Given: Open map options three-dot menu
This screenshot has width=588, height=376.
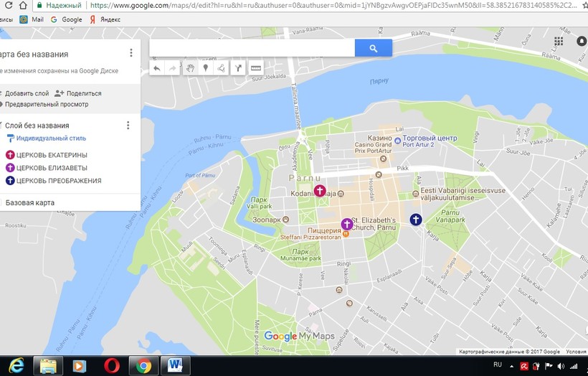Looking at the screenshot, I should (131, 53).
